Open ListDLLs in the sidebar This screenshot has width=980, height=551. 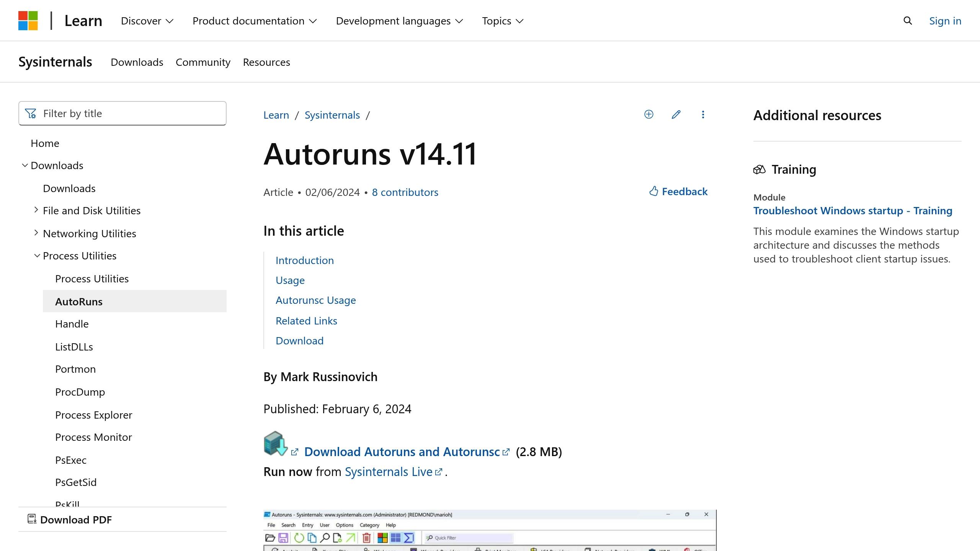click(74, 347)
